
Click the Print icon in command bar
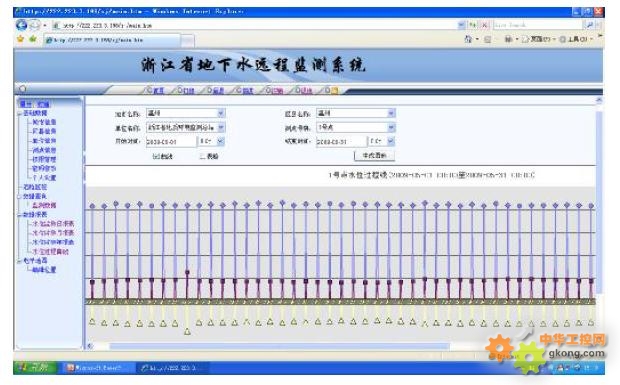pos(508,39)
